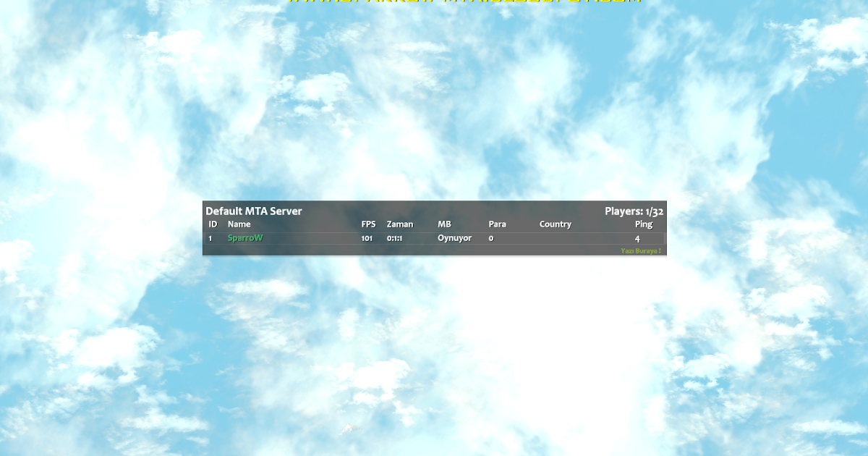Image resolution: width=868 pixels, height=456 pixels.
Task: Click the "Yazı Buraya !" footer text
Action: 641,250
